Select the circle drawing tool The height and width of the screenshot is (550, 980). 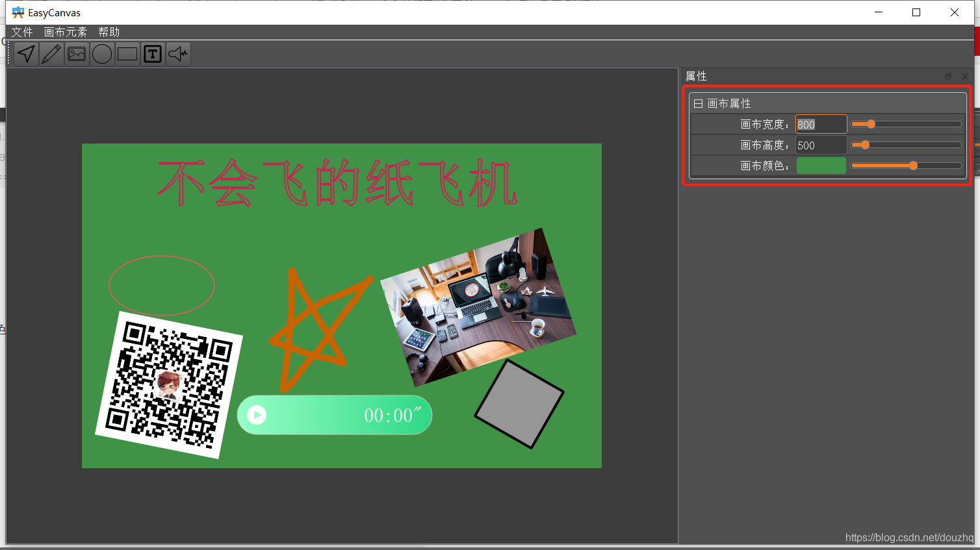(x=101, y=54)
